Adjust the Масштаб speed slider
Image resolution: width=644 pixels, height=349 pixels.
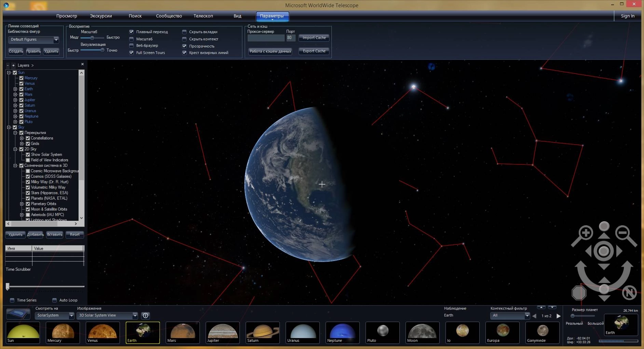(92, 38)
